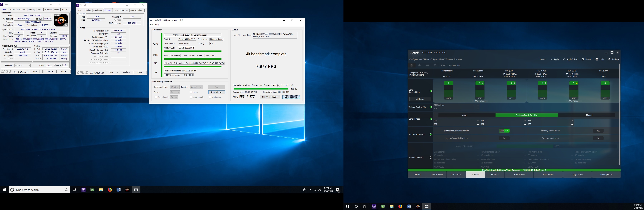Toggle the Voltage Control green indicator
This screenshot has height=210, width=644.
[x=431, y=107]
